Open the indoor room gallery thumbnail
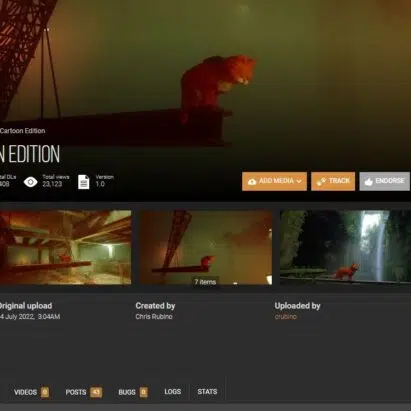411x411 pixels. click(65, 247)
